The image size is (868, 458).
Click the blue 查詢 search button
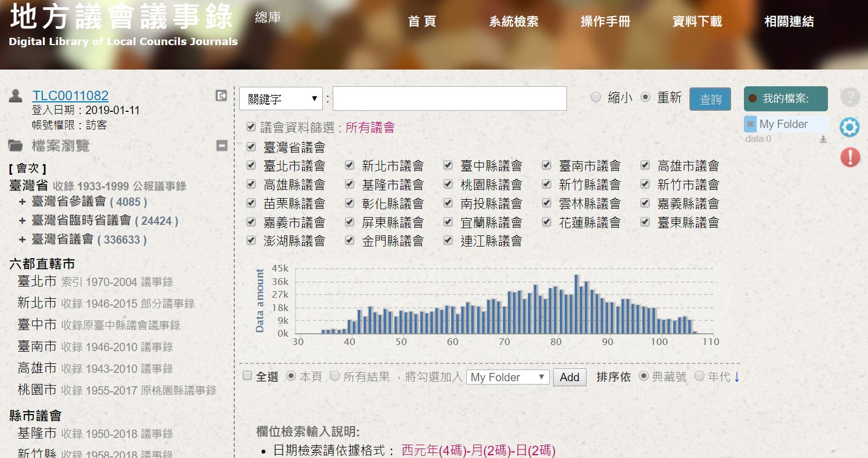point(710,99)
